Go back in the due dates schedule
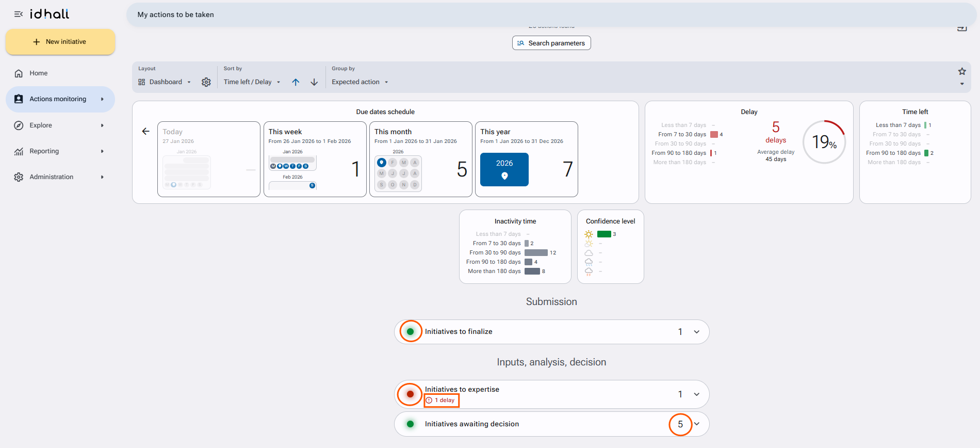The width and height of the screenshot is (980, 448). (x=146, y=131)
